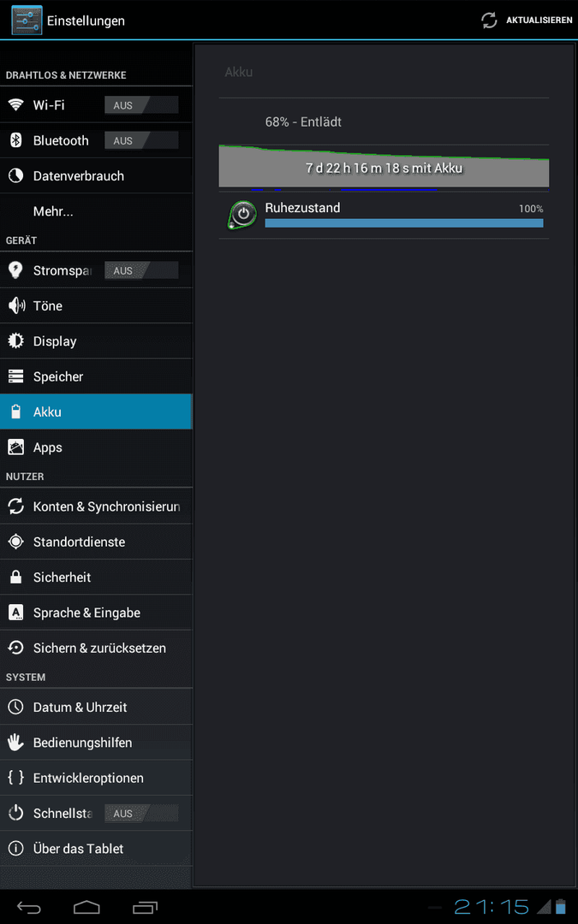This screenshot has width=578, height=924.
Task: Toggle the Bluetooth switch on
Action: (141, 140)
